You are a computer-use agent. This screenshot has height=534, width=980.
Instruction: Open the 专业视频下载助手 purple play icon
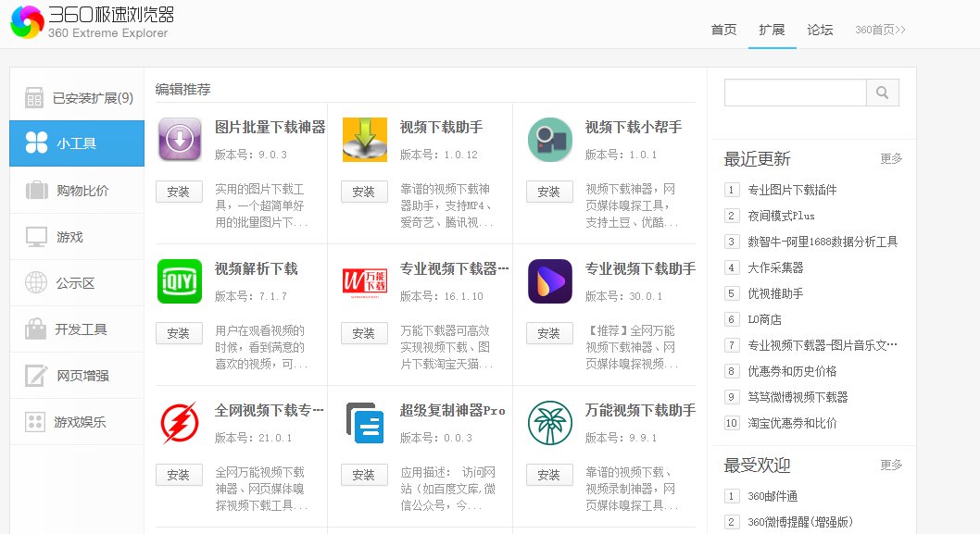point(550,281)
